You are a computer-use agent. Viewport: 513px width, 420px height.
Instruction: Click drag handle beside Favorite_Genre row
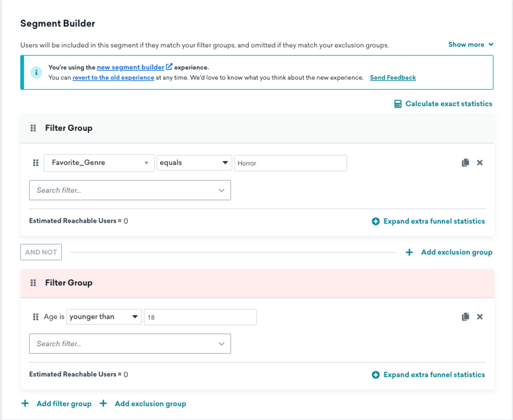pyautogui.click(x=36, y=163)
